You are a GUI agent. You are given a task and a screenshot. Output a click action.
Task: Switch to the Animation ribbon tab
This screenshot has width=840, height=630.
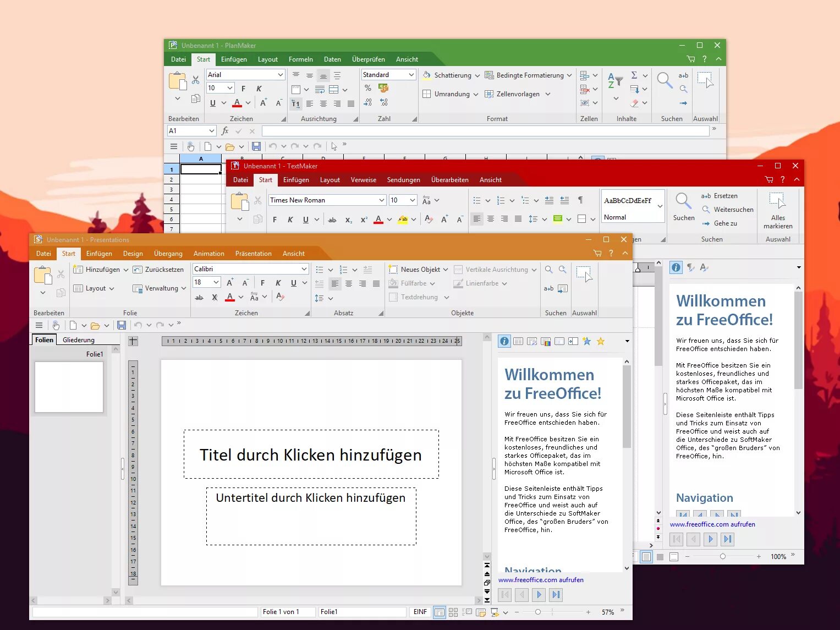[209, 253]
